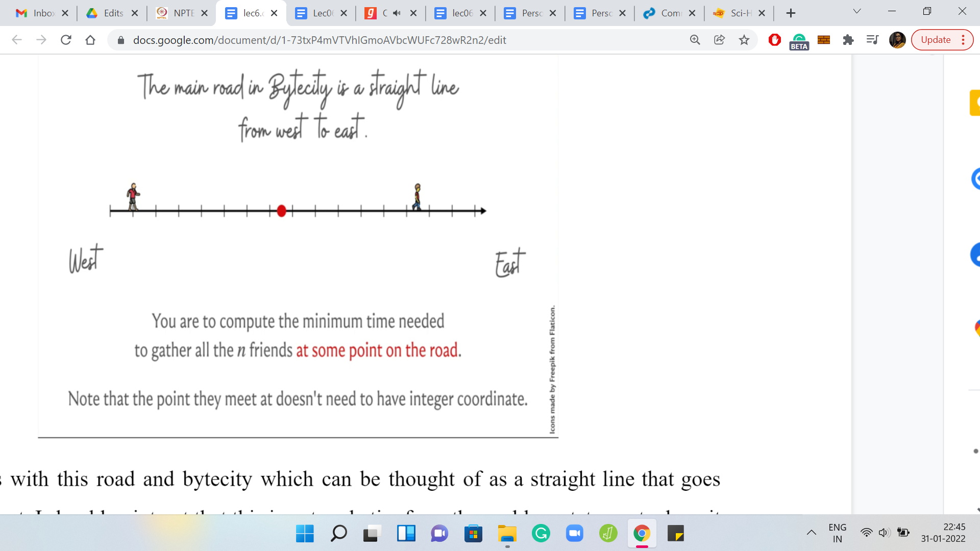Open the Extensions puzzle icon
Viewport: 980px width, 551px height.
[x=848, y=40]
